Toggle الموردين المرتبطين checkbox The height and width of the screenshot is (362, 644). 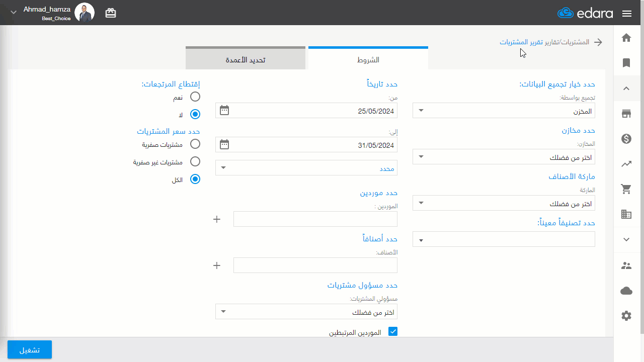pyautogui.click(x=393, y=331)
